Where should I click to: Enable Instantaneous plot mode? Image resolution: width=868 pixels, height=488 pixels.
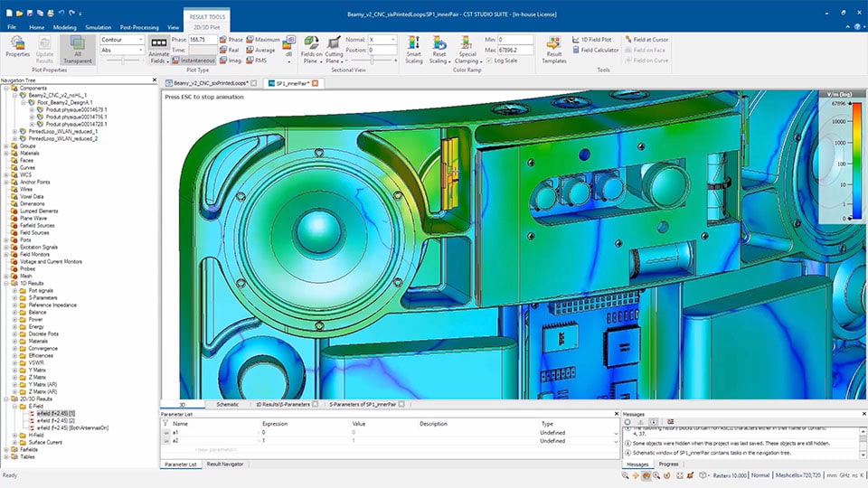194,61
